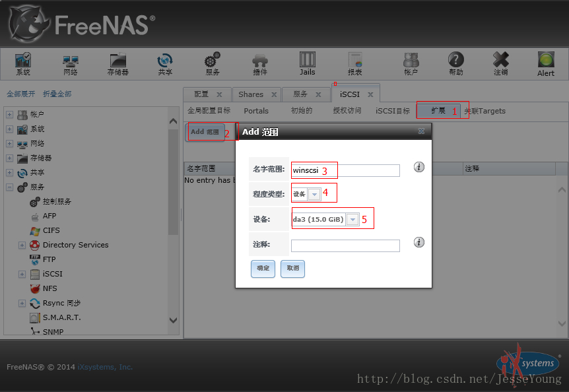The image size is (569, 392).
Task: Confirm the dialog with 确定
Action: [263, 269]
